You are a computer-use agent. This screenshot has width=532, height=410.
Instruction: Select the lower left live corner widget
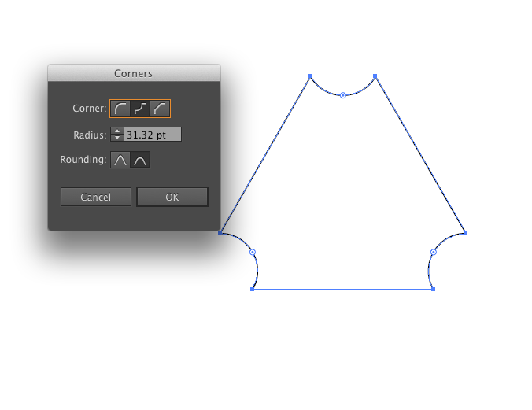(x=253, y=252)
